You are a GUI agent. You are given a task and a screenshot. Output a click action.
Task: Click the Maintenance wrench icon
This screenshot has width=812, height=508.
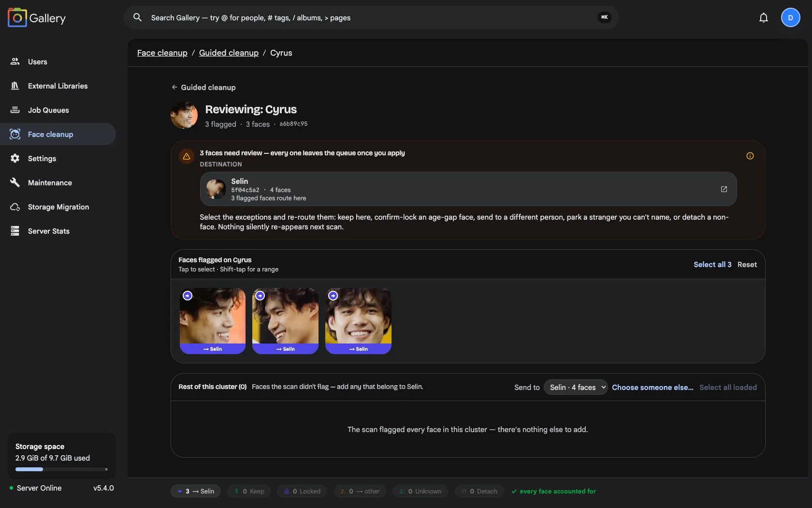tap(15, 182)
